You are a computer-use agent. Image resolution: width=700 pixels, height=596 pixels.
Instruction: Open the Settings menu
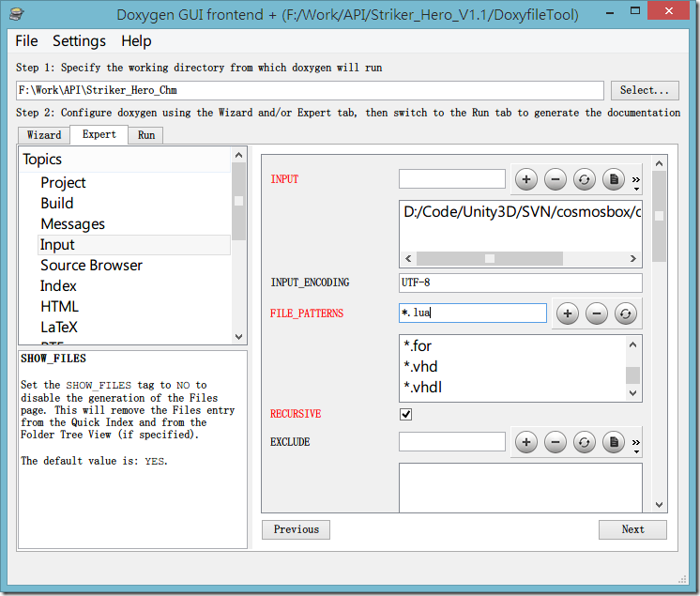click(79, 41)
